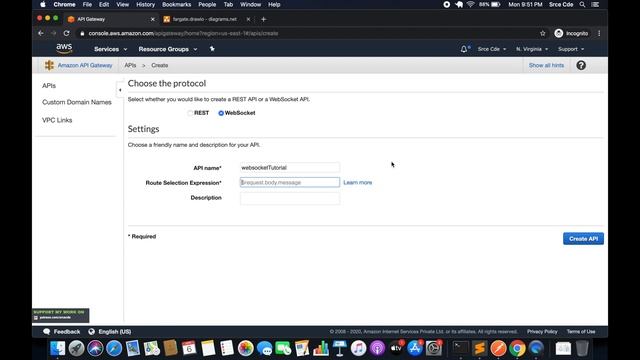Image resolution: width=640 pixels, height=360 pixels.
Task: Open Music app from the dock
Action: pyautogui.click(x=358, y=348)
